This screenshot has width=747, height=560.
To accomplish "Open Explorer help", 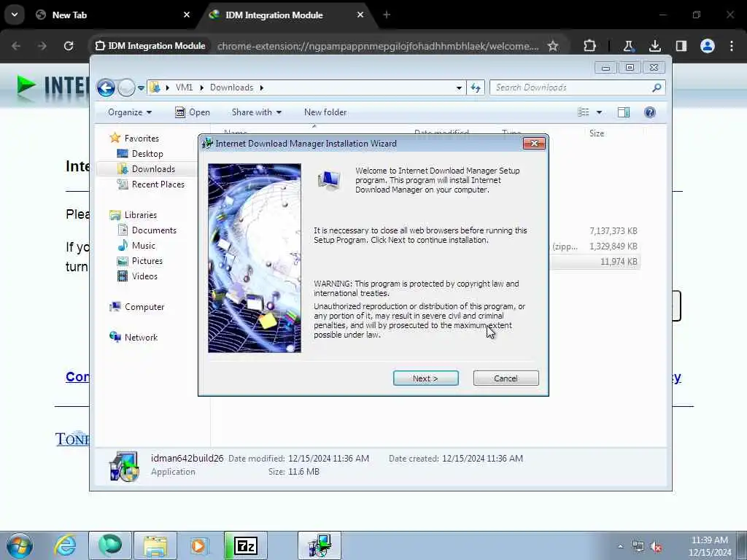I will (x=649, y=112).
